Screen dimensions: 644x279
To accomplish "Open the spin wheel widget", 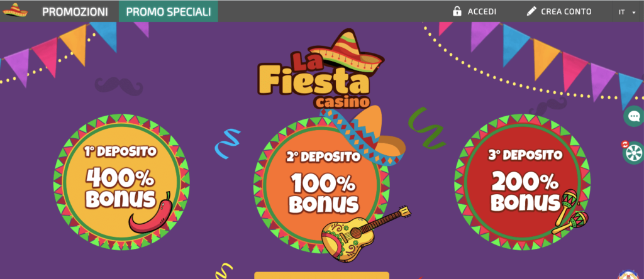I will (x=634, y=153).
